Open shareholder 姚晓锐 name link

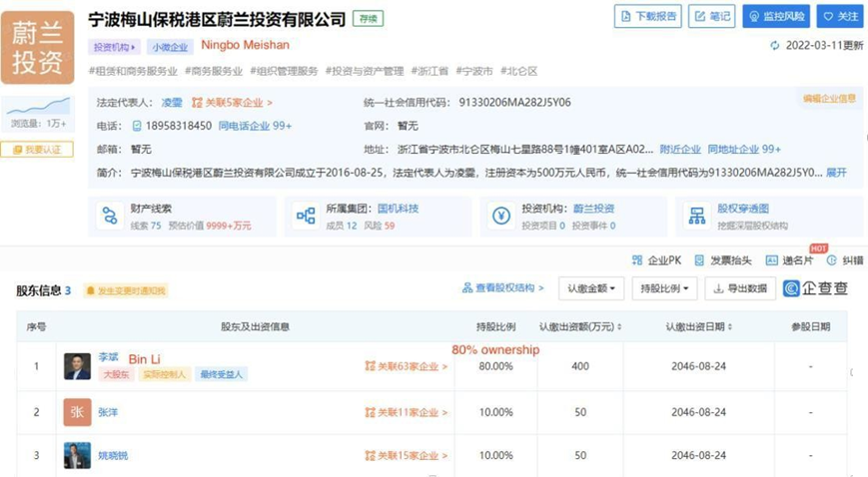[x=113, y=455]
